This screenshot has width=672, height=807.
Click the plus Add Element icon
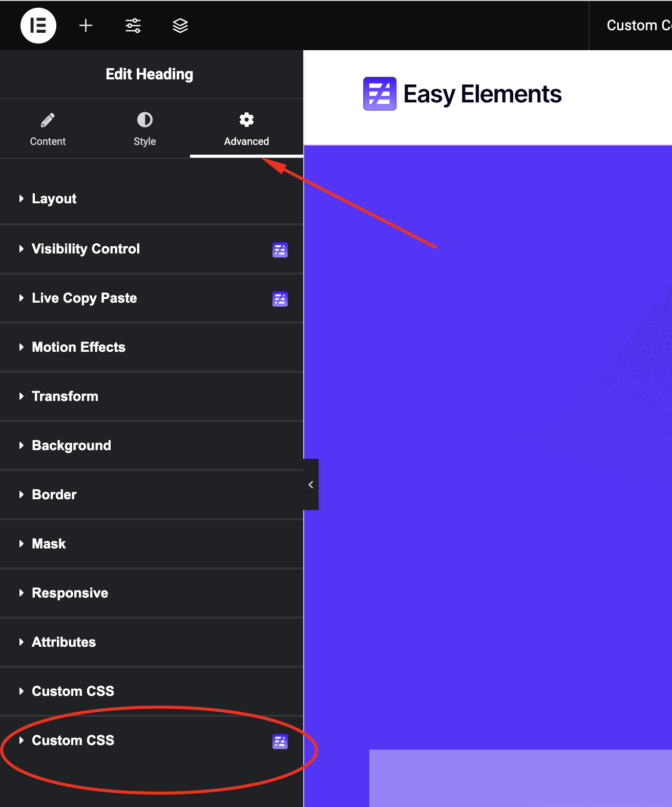pos(86,26)
